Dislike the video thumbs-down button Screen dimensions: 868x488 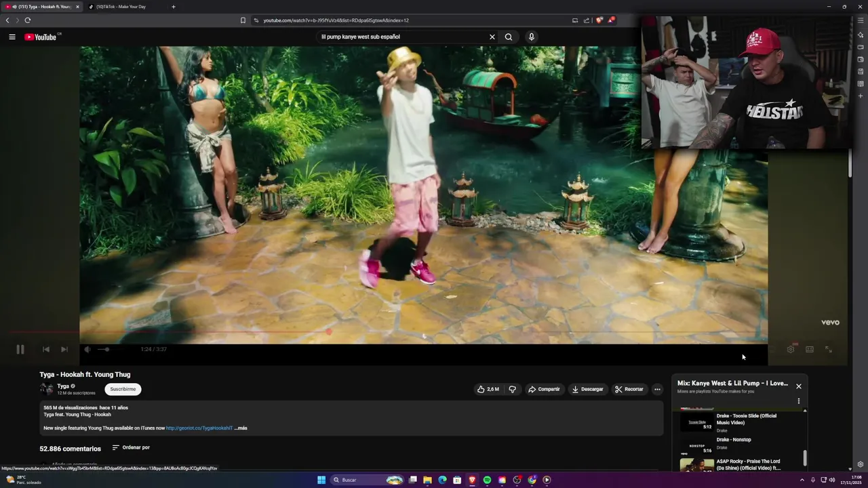(x=513, y=389)
